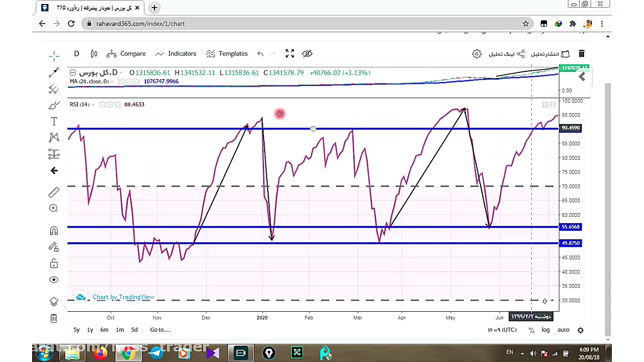Open the object tree layers icon
Screen dimensions: 644x362
click(54, 302)
